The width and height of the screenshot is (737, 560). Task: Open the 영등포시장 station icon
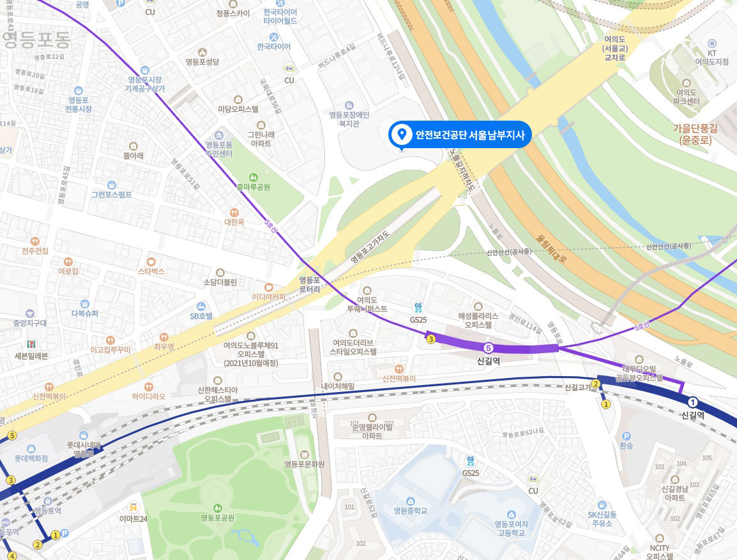(x=145, y=70)
